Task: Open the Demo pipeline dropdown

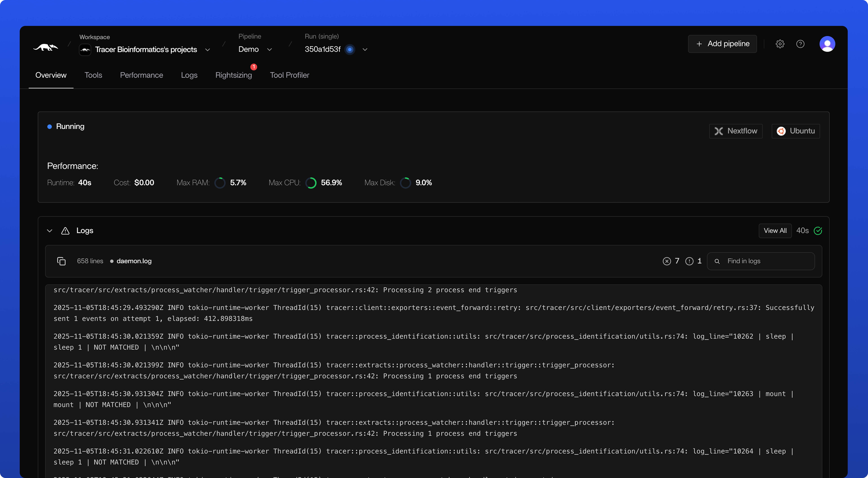Action: 269,50
